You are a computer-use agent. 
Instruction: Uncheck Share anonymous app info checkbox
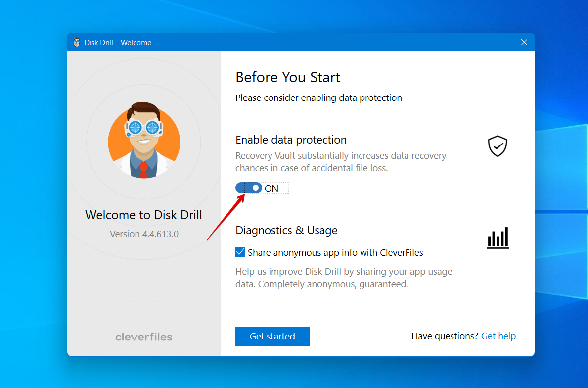(240, 252)
